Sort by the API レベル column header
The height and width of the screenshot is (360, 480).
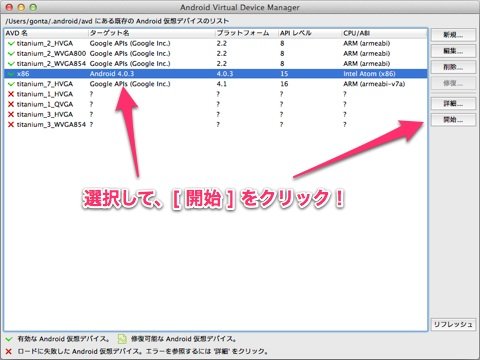tap(310, 33)
